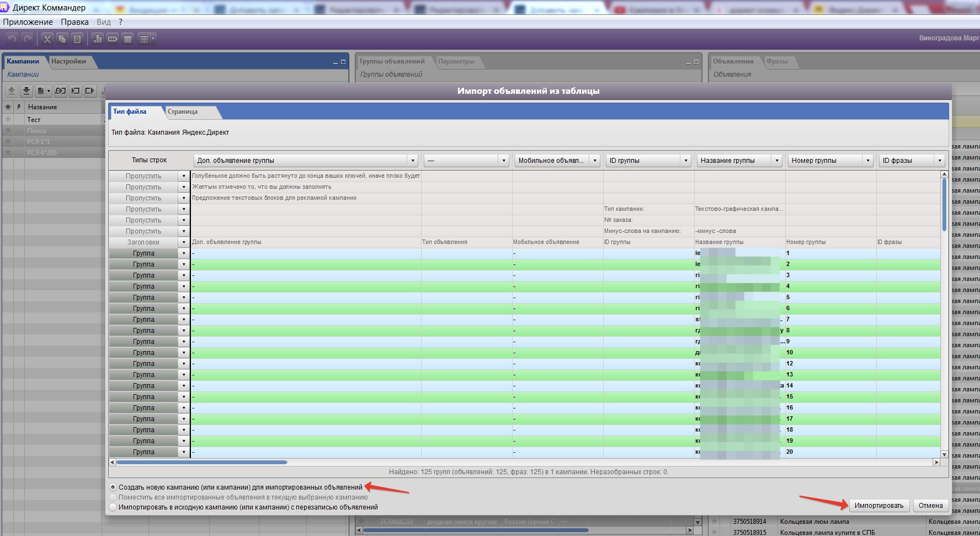Click the 'Текстово-графическая кампа...' cell

[x=739, y=209]
